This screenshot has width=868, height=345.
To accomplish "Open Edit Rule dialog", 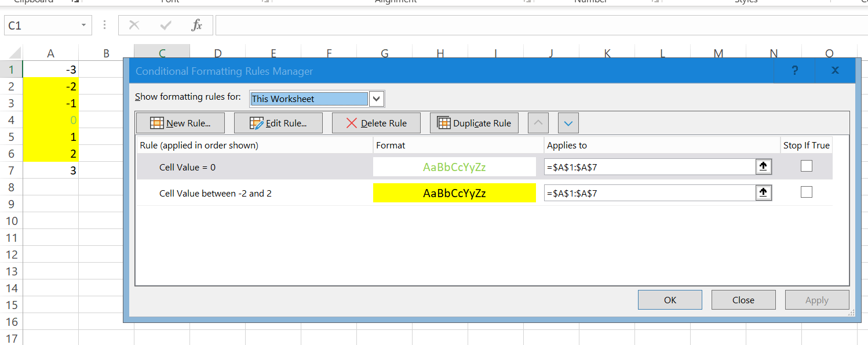I will point(278,123).
